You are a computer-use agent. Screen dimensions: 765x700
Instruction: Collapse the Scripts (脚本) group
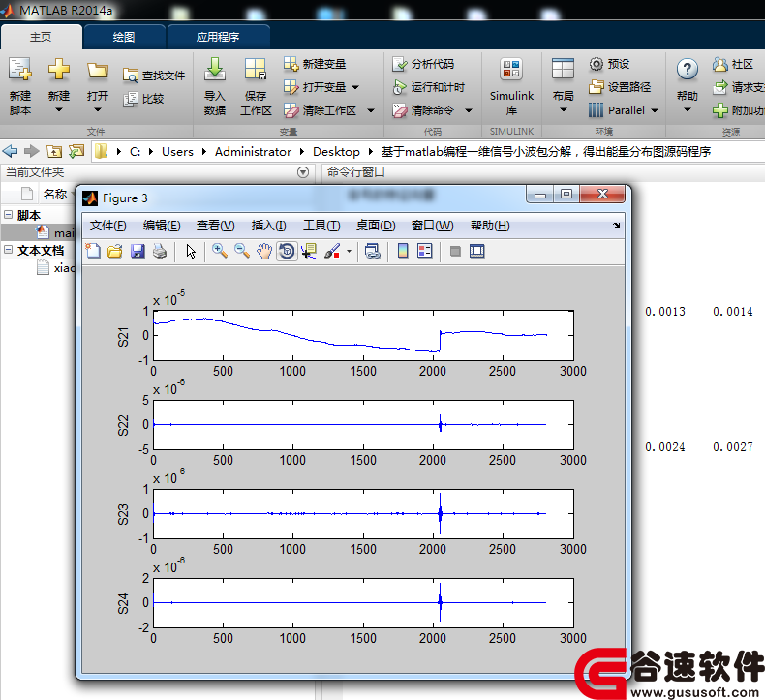click(x=9, y=215)
